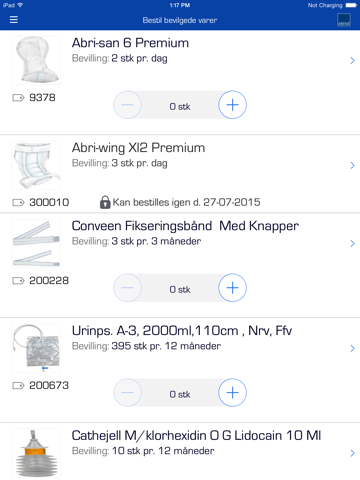360x480 pixels.
Task: Open the hamburger menu
Action: [14, 20]
